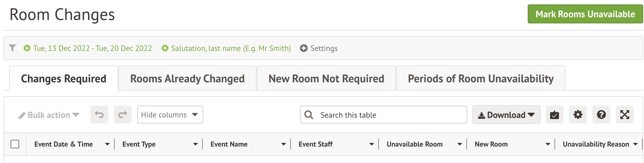
Task: Open table settings gear icon
Action: [578, 115]
